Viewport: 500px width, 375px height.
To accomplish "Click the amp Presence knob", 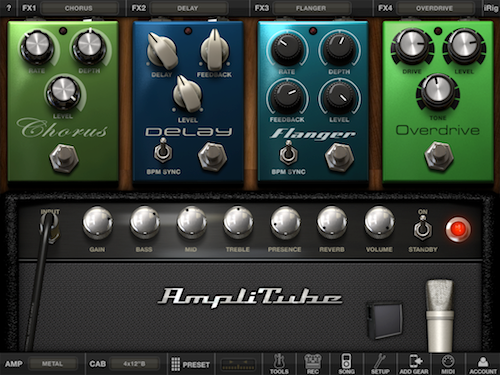I will (285, 223).
